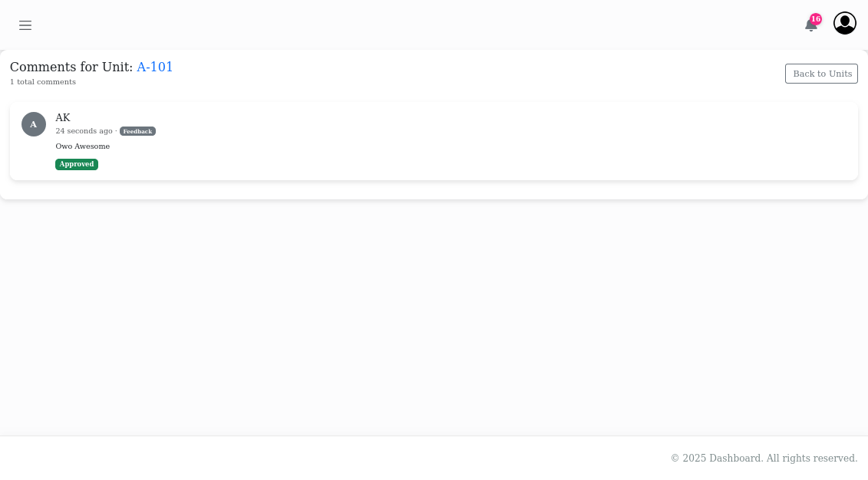
Task: Click the footer copyright text
Action: point(764,458)
